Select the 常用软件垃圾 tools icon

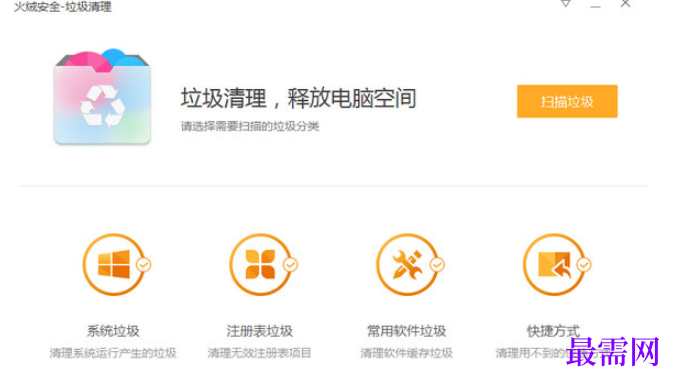(x=407, y=265)
